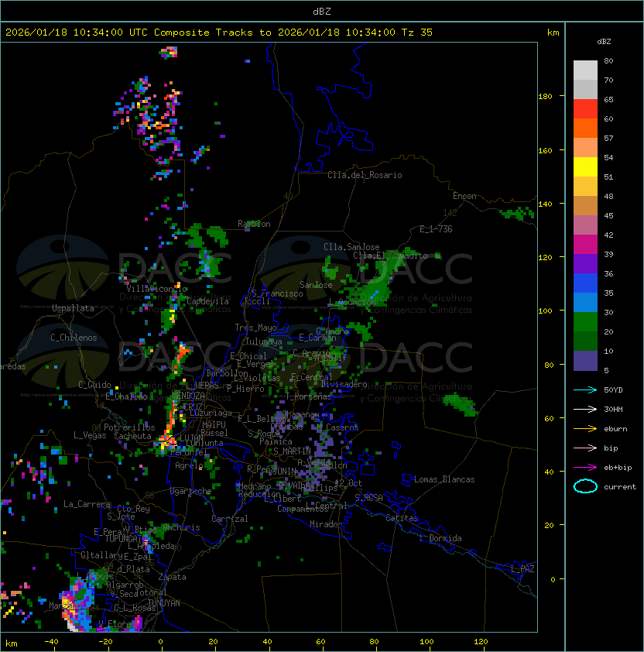Click the 'TUNUYAN' place label
The height and width of the screenshot is (652, 644).
(x=164, y=603)
